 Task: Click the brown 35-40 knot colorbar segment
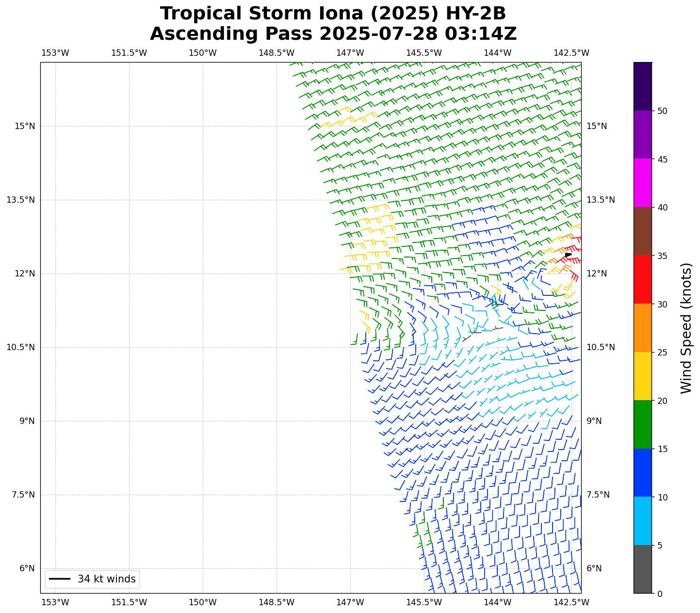642,231
